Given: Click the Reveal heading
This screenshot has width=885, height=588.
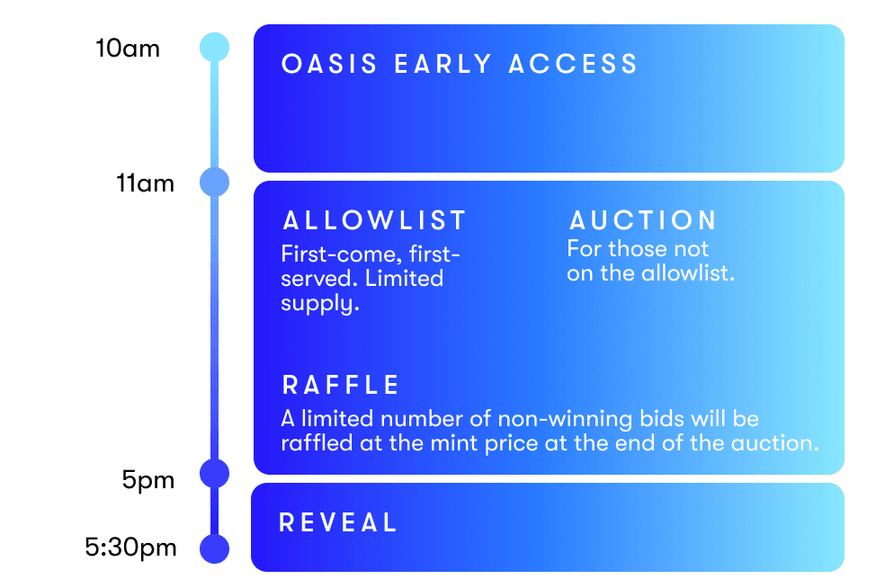Looking at the screenshot, I should [339, 522].
